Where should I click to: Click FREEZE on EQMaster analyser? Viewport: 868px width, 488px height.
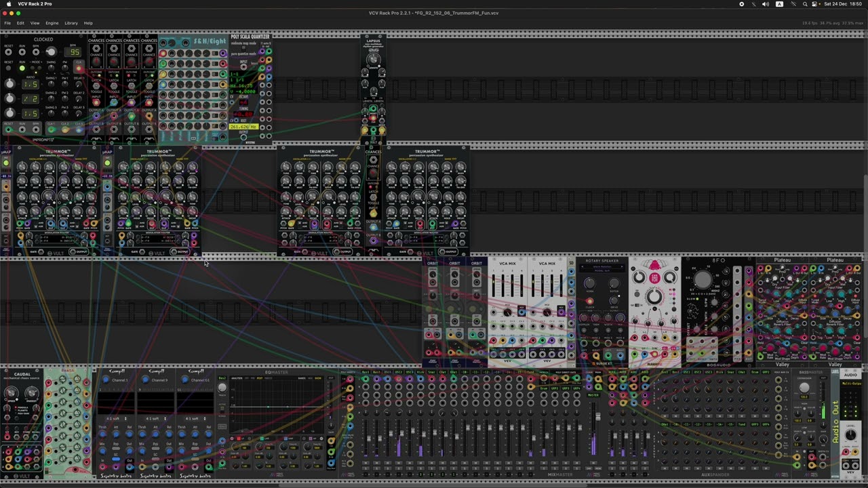268,378
